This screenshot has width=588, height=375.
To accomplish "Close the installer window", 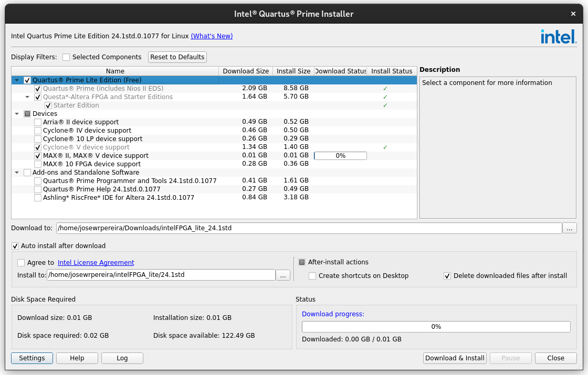I will click(573, 14).
